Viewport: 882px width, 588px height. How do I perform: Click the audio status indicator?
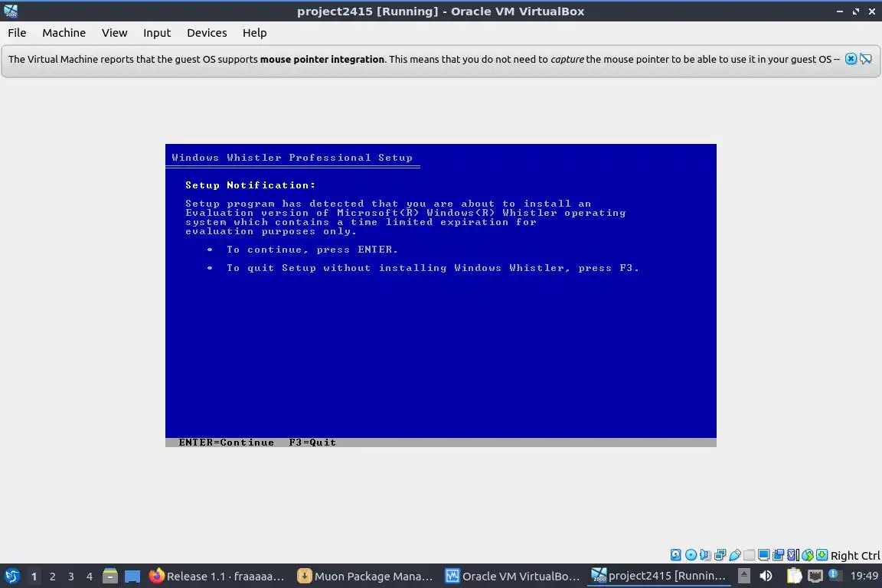[705, 555]
